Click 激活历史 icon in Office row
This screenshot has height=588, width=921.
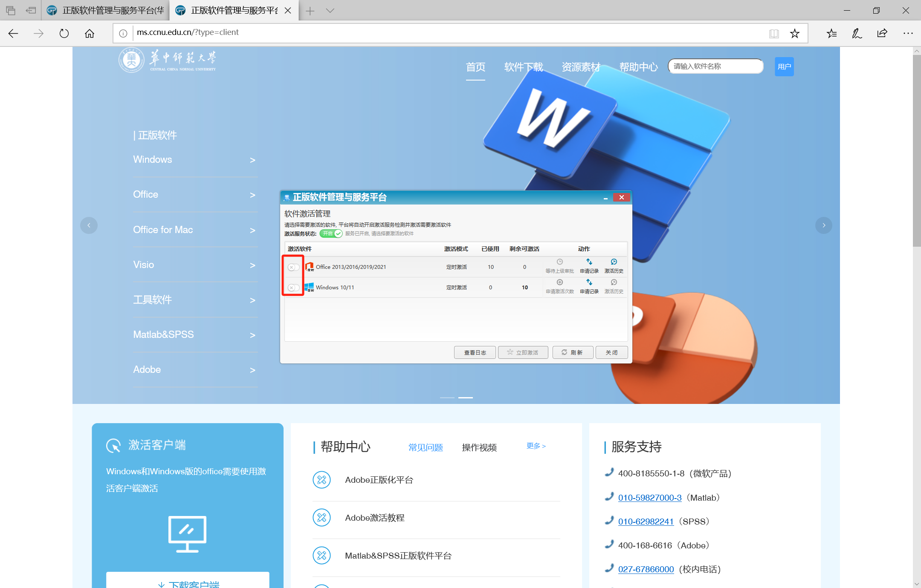pos(614,262)
